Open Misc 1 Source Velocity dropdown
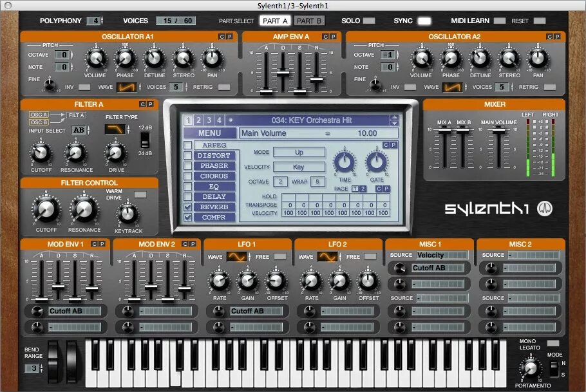The width and height of the screenshot is (586, 392). click(442, 255)
